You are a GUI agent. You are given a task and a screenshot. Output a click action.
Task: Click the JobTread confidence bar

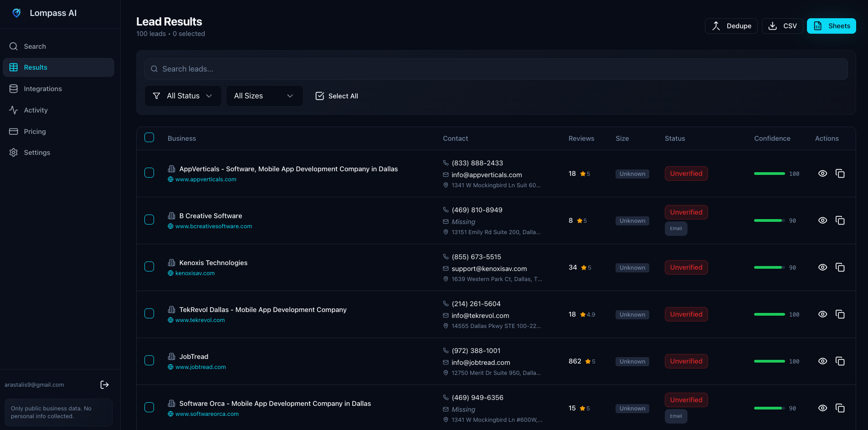click(770, 361)
